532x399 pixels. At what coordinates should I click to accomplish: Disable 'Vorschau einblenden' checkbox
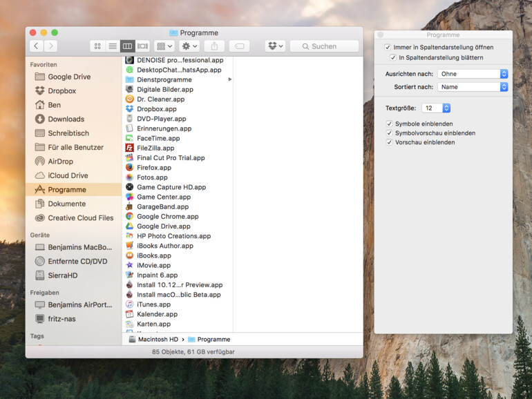tap(390, 142)
